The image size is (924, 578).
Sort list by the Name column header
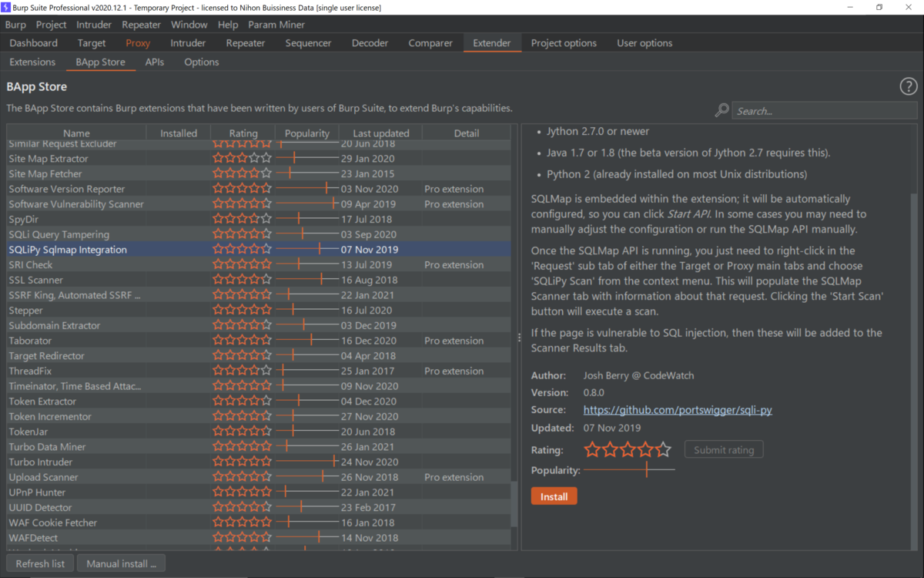coord(76,133)
